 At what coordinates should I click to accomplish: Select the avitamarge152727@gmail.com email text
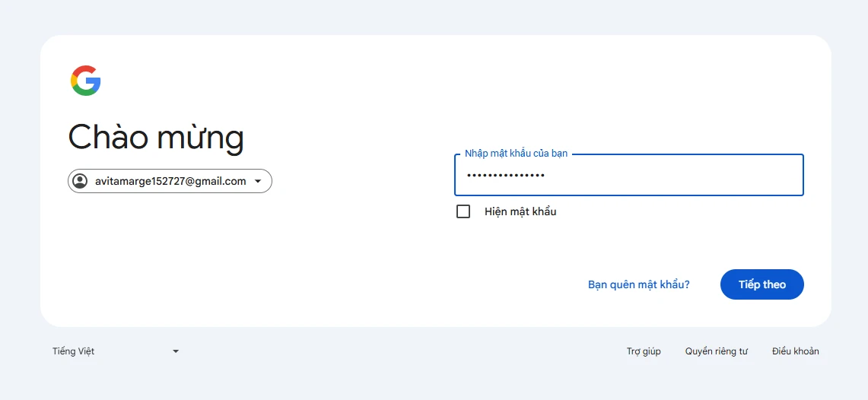coord(170,181)
